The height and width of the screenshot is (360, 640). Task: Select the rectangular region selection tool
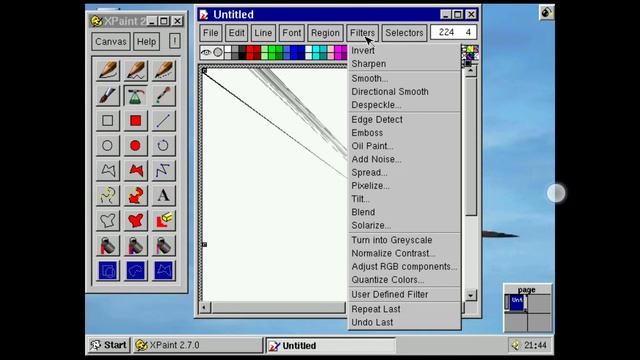[x=108, y=271]
